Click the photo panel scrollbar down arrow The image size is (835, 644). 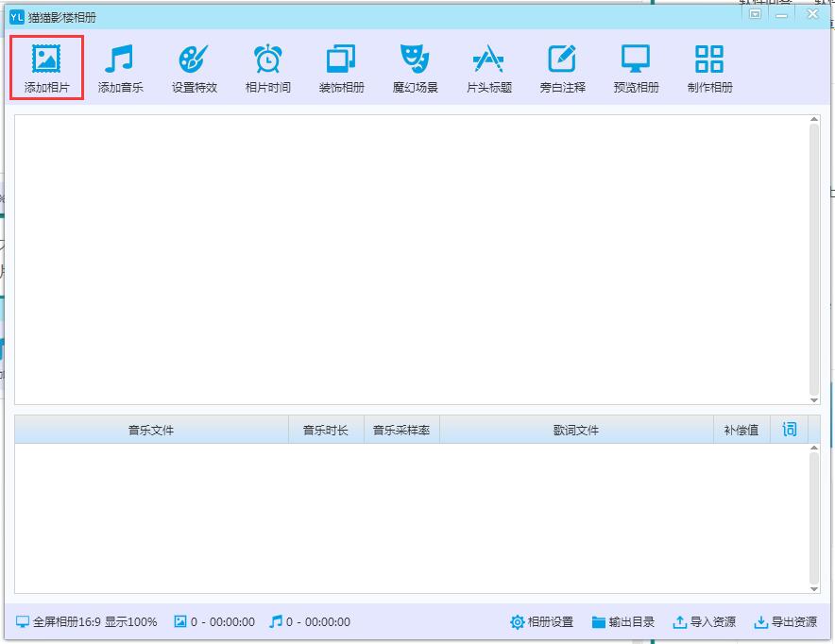[x=814, y=399]
